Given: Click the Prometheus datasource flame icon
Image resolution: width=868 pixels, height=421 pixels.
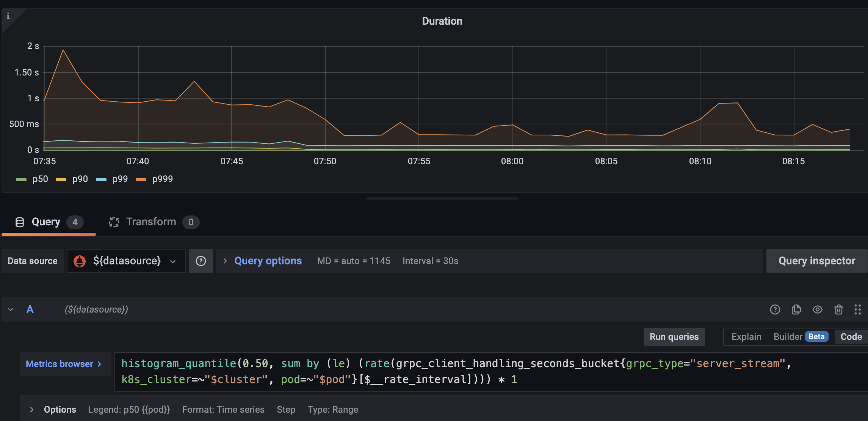Looking at the screenshot, I should coord(80,261).
